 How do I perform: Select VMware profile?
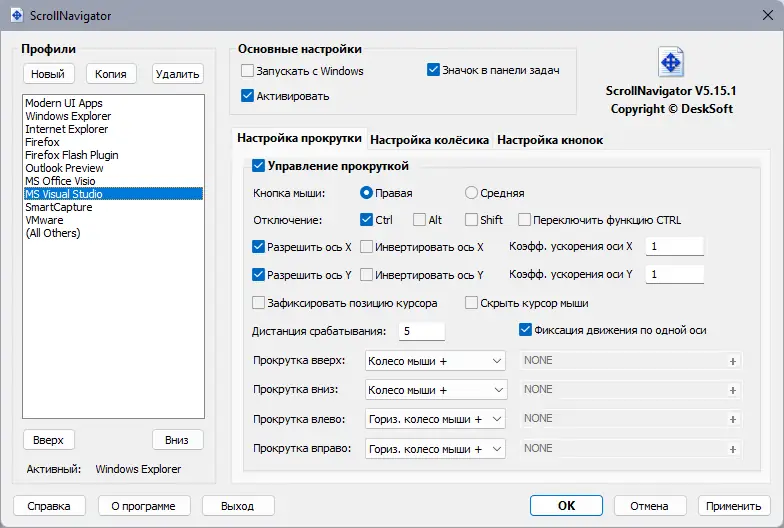[x=114, y=220]
